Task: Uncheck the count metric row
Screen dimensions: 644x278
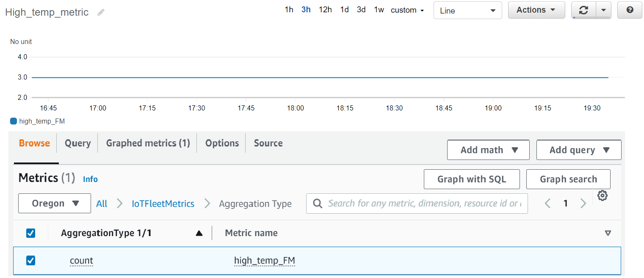Action: [x=30, y=261]
